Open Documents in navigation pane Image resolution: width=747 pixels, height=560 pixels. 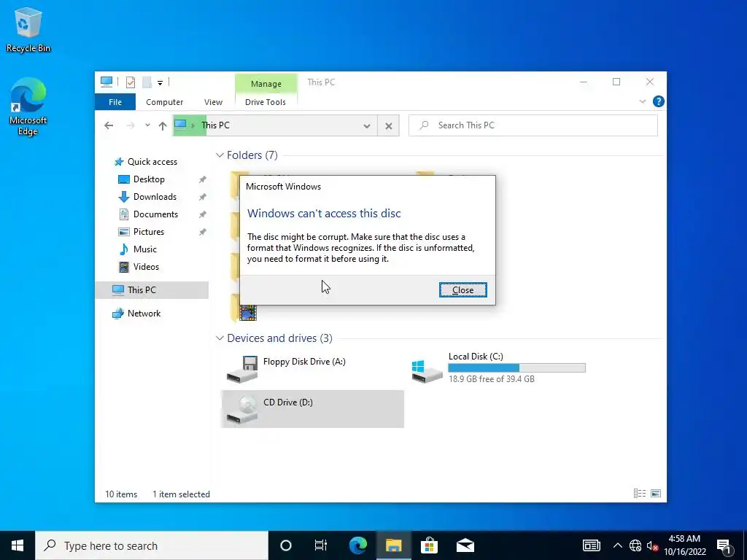pos(155,214)
